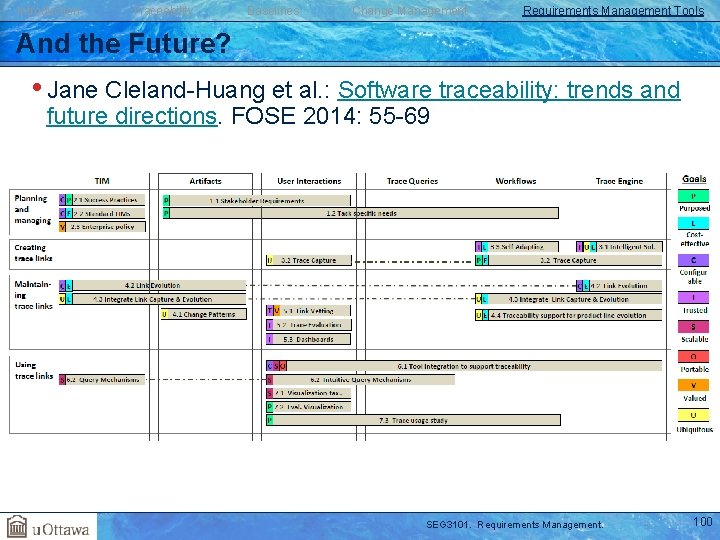This screenshot has width=720, height=540.
Task: Click the User Interactions column header
Action: (309, 181)
